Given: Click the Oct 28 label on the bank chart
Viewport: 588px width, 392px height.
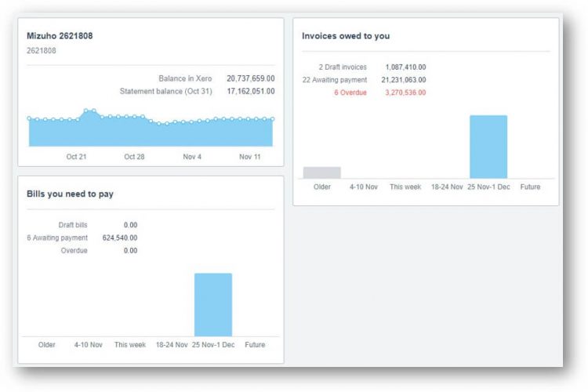Looking at the screenshot, I should 135,157.
